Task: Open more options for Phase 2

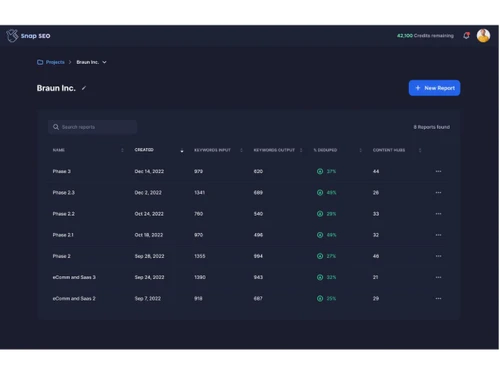Action: click(x=438, y=256)
